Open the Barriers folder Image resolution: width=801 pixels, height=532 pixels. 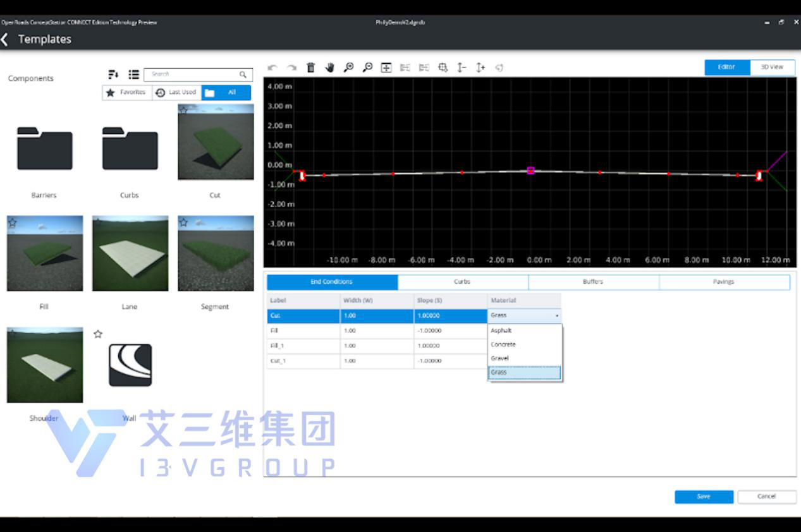tap(44, 148)
